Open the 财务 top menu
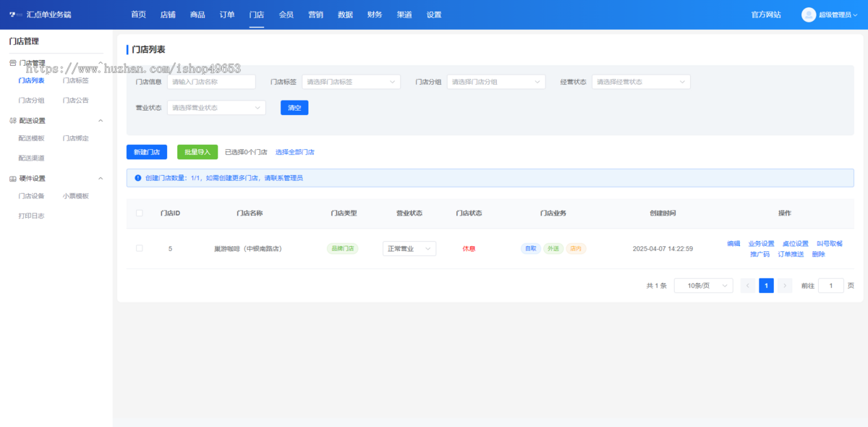This screenshot has height=427, width=868. pos(375,14)
